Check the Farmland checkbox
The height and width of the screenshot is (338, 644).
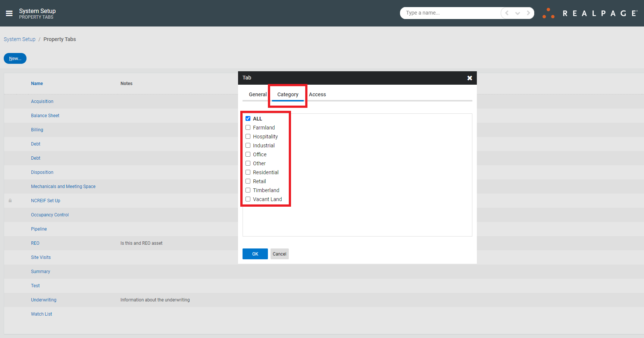pos(248,128)
